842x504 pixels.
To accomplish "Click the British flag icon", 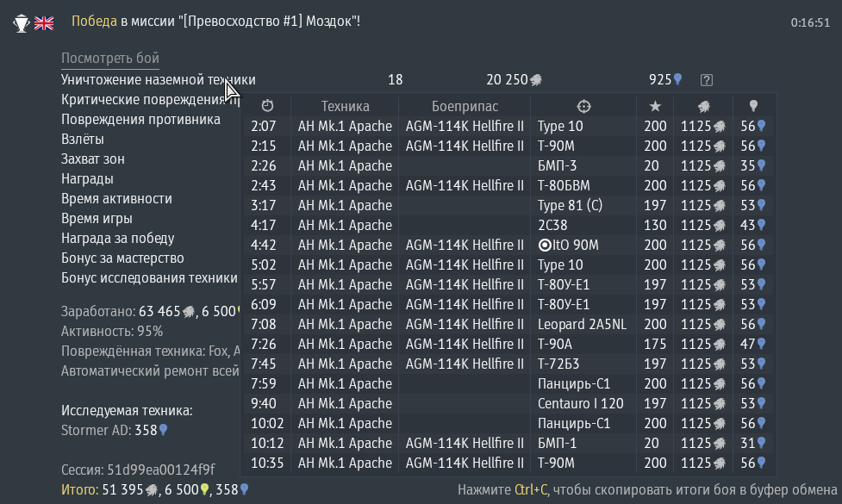I will [43, 23].
